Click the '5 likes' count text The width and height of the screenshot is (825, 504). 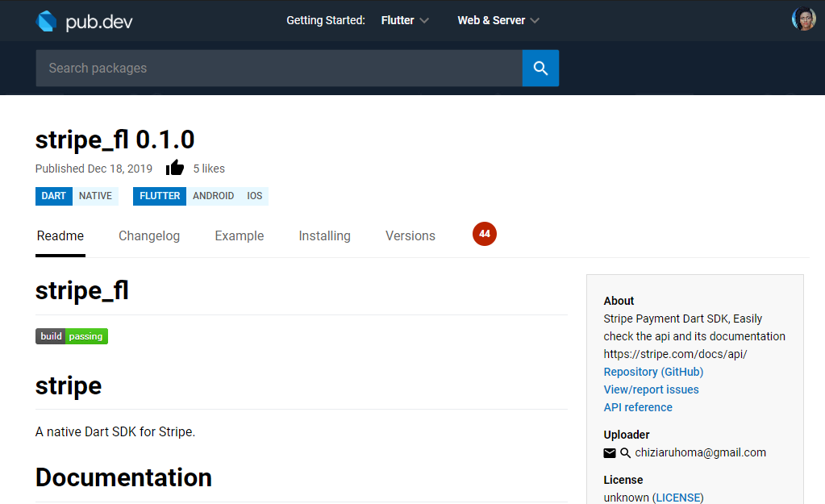tap(209, 169)
